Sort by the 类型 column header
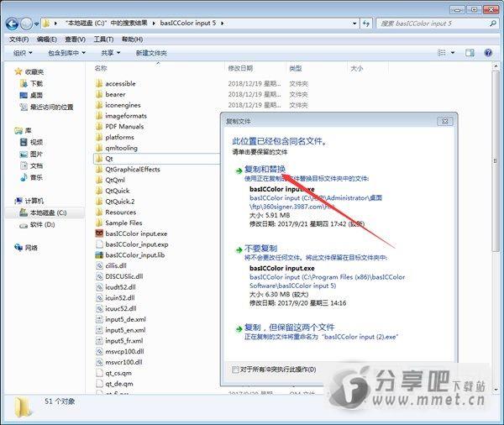The width and height of the screenshot is (504, 425). click(x=296, y=68)
